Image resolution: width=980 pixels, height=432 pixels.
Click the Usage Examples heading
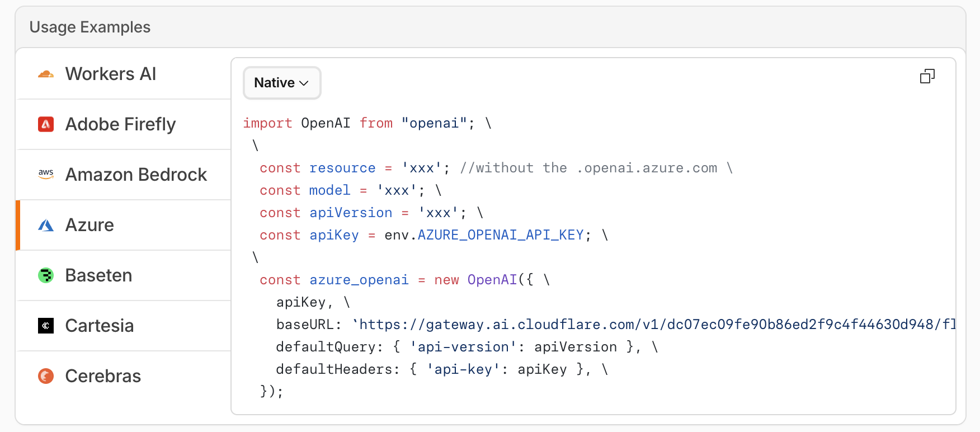90,27
